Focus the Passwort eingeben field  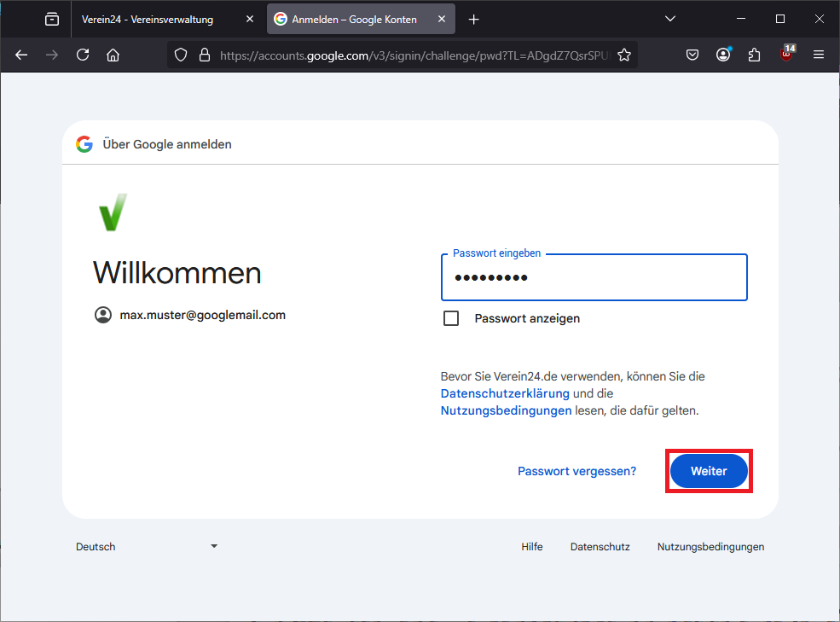(x=594, y=277)
